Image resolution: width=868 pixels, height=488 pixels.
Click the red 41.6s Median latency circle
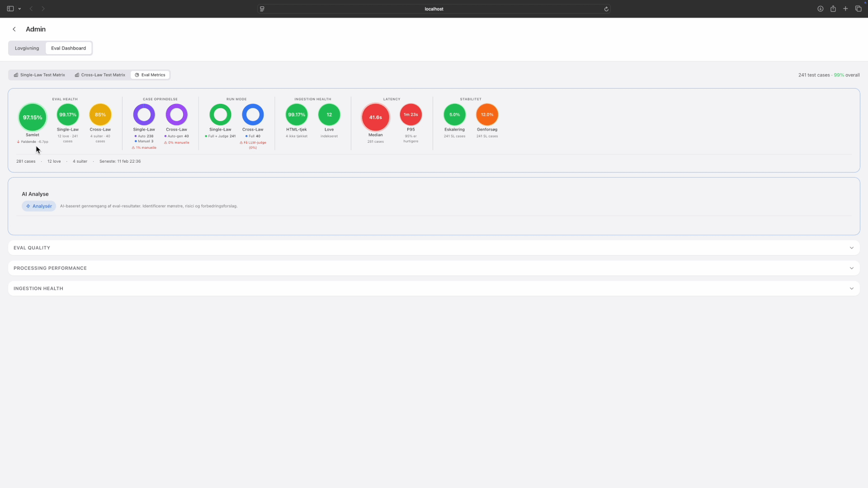[x=375, y=117]
